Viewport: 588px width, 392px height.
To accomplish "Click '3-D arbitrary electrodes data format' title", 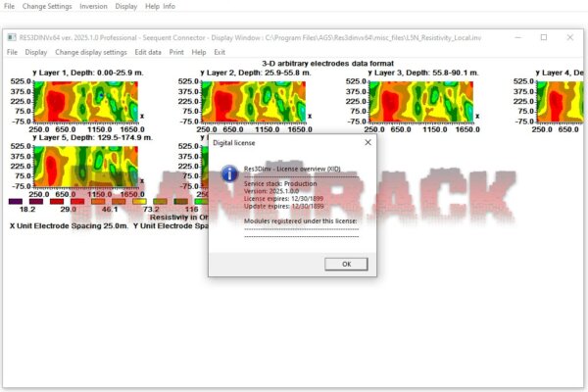I will (x=327, y=64).
